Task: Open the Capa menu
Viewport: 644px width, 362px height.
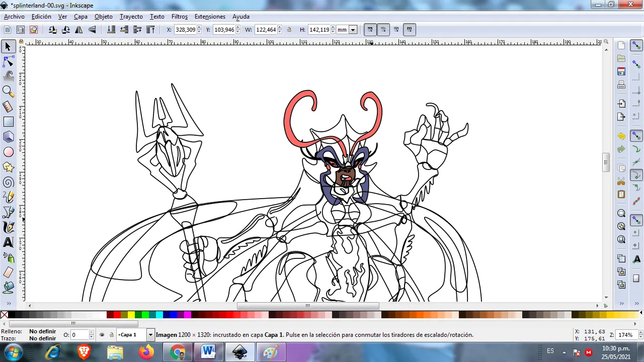Action: [80, 17]
